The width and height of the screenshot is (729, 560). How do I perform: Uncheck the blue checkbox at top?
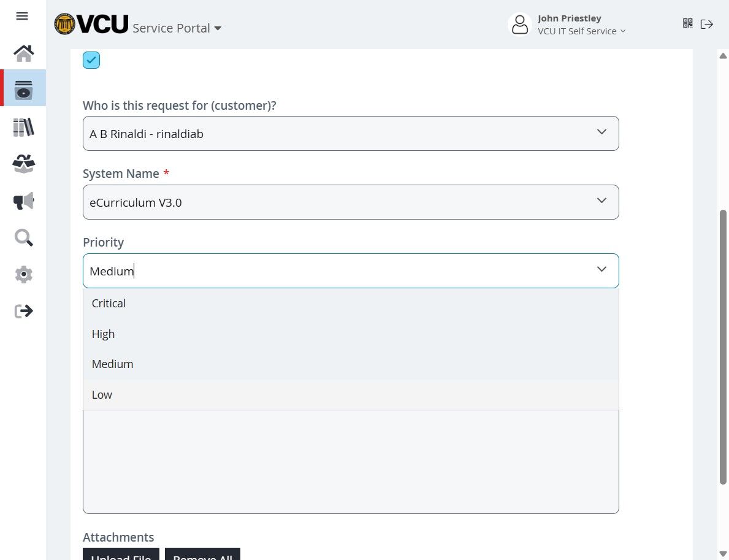point(91,60)
